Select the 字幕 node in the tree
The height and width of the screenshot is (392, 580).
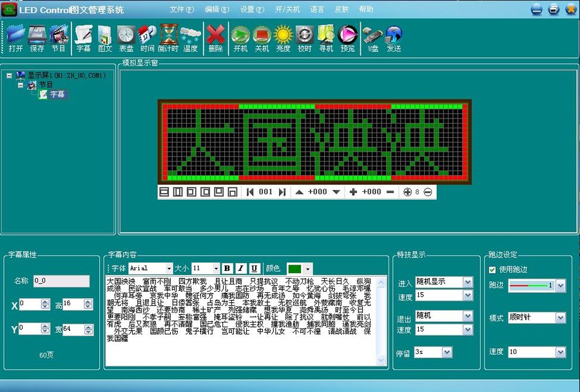[x=57, y=94]
